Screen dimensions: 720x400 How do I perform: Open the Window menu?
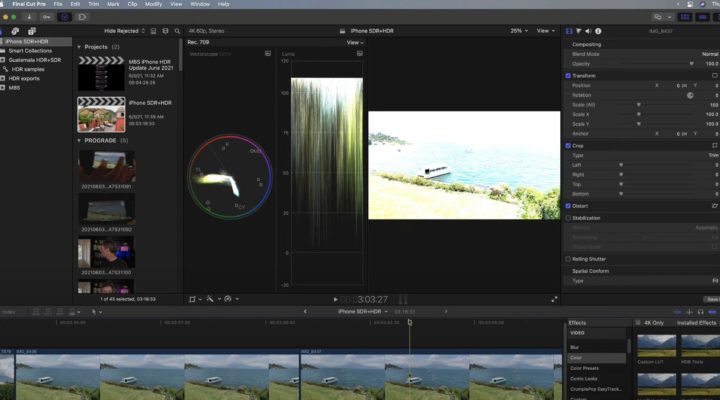200,4
